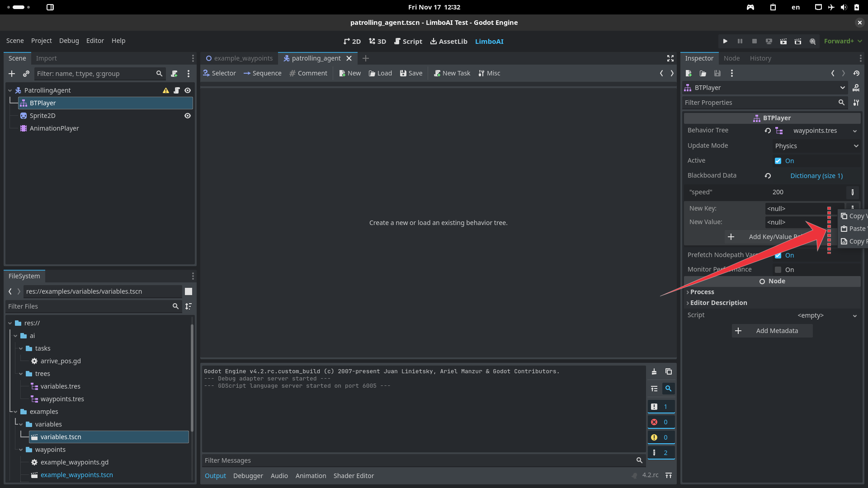Hide the Sprite2D node
The height and width of the screenshot is (488, 868).
[x=188, y=116]
